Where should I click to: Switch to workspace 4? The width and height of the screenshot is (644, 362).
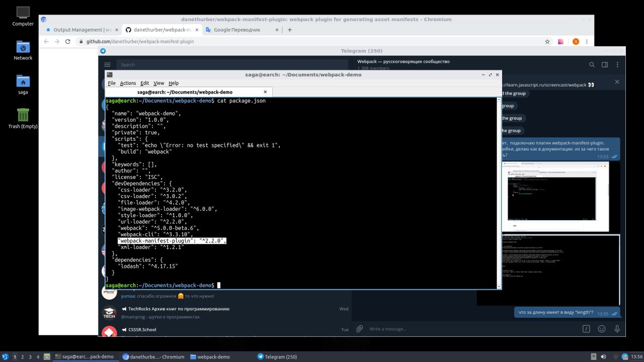click(x=38, y=356)
